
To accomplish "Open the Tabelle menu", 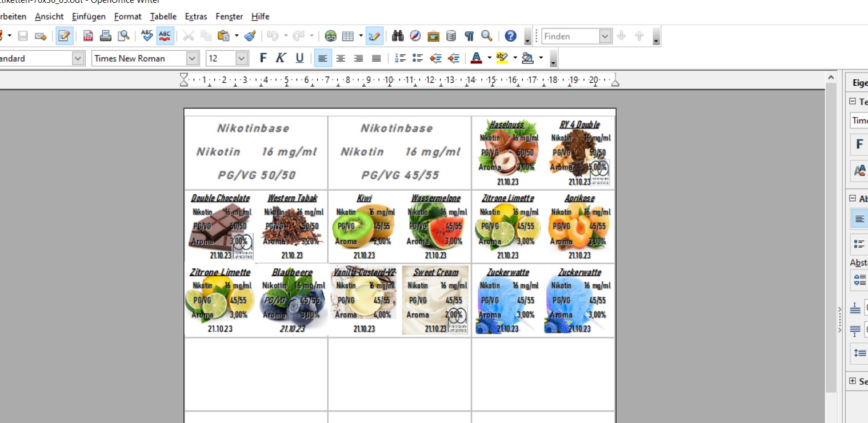I will click(163, 17).
